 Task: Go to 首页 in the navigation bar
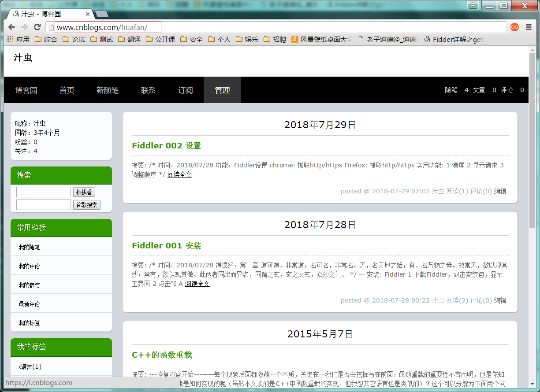[67, 90]
